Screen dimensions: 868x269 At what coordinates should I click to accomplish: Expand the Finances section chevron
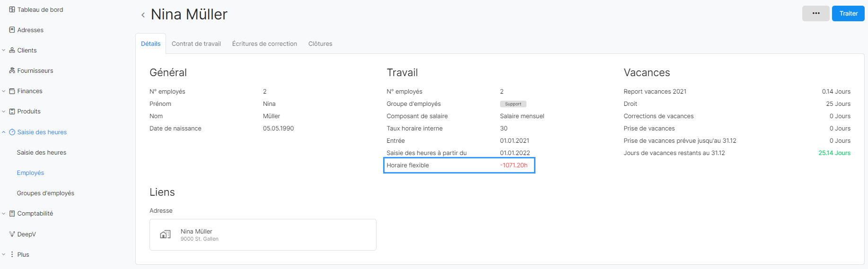pyautogui.click(x=4, y=91)
